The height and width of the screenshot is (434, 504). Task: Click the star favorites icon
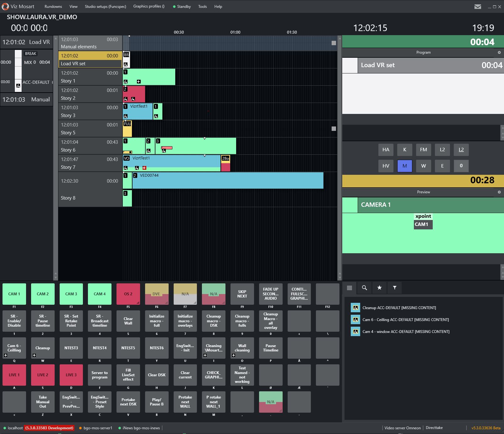379,288
